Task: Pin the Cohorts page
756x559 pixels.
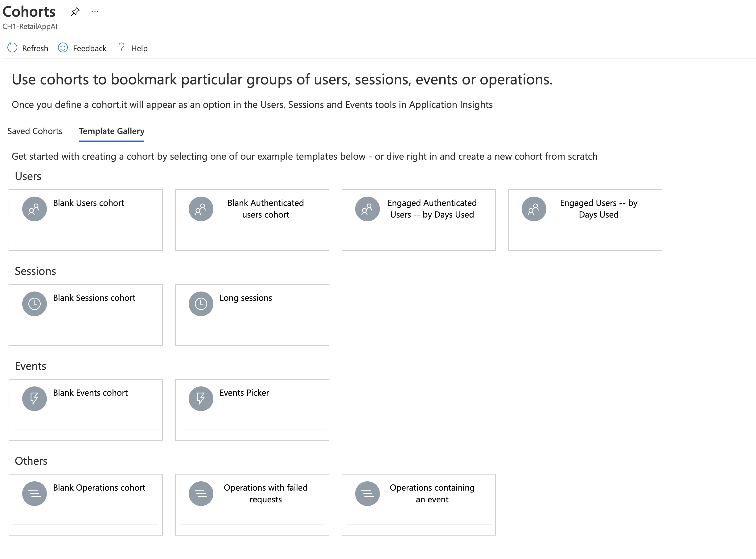Action: pos(75,12)
